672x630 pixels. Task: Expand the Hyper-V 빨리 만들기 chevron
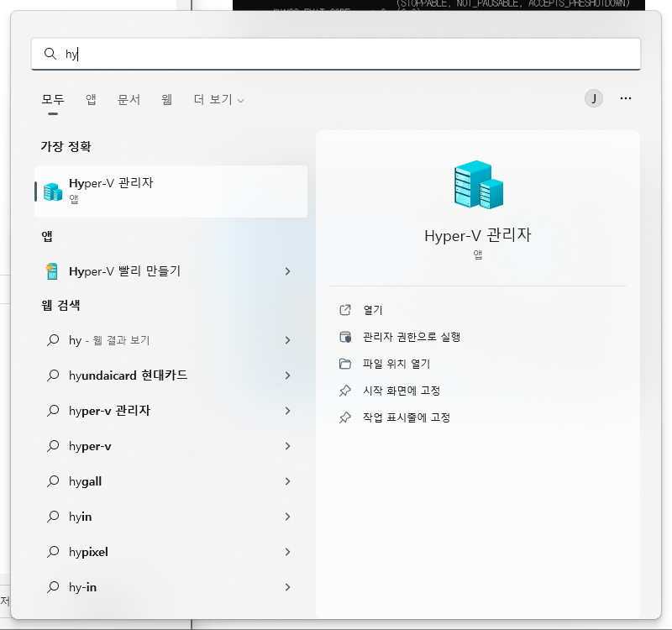(x=287, y=271)
